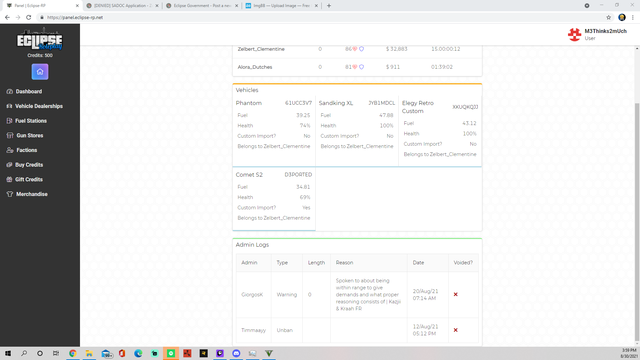Click the Factions people icon
The image size is (640, 360).
click(x=10, y=150)
